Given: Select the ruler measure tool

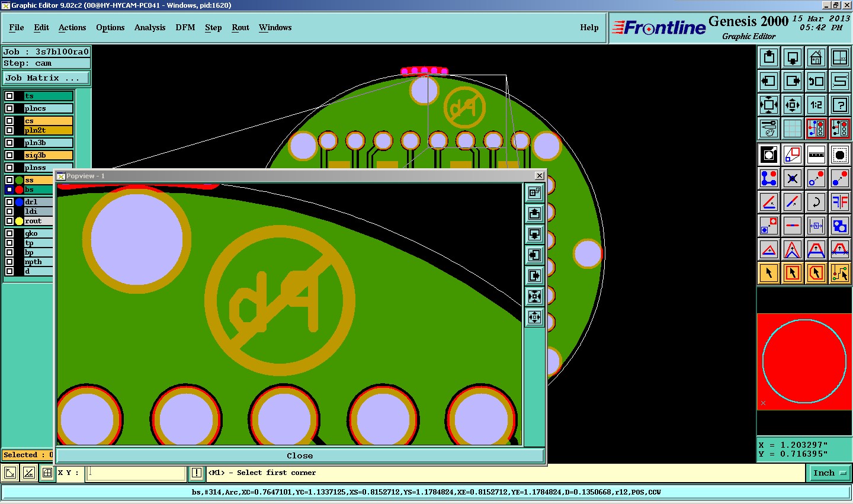Looking at the screenshot, I should 816,155.
